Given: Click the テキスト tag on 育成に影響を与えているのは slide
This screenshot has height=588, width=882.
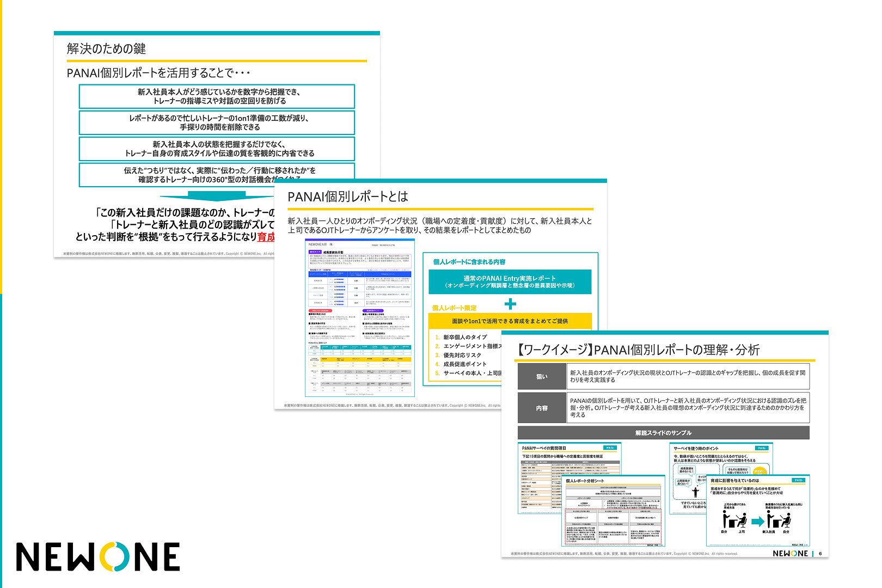Looking at the screenshot, I should (x=798, y=480).
